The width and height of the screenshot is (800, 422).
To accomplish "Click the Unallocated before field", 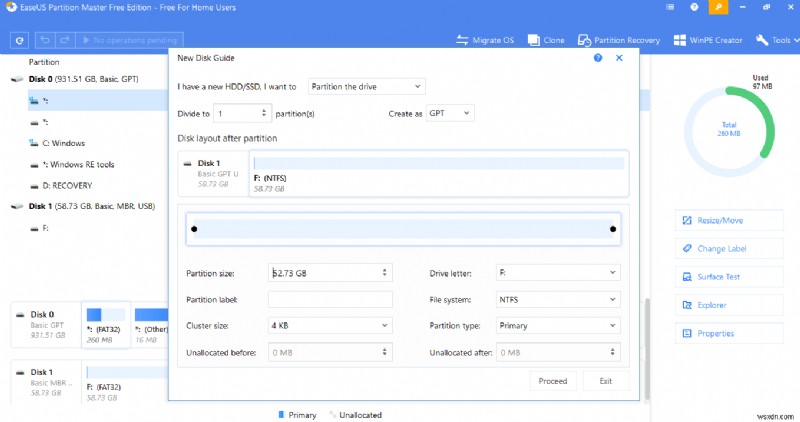I will [330, 352].
